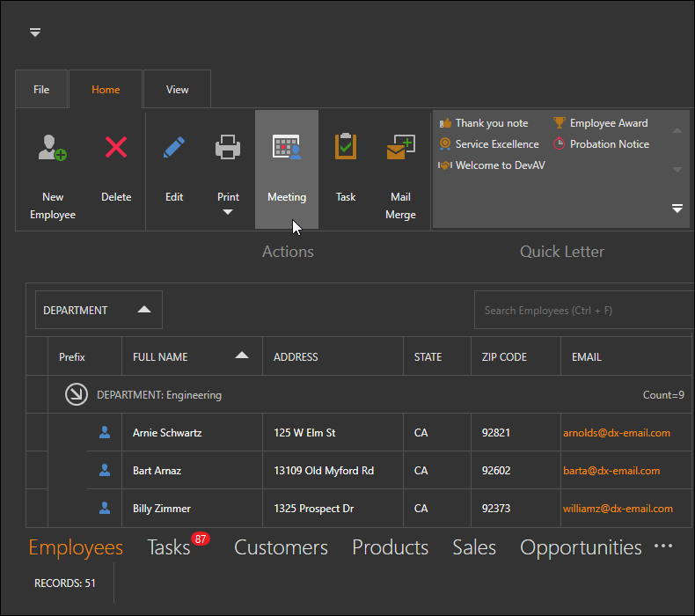Open the Print dropdown arrow
Image resolution: width=695 pixels, height=616 pixels.
click(x=228, y=212)
